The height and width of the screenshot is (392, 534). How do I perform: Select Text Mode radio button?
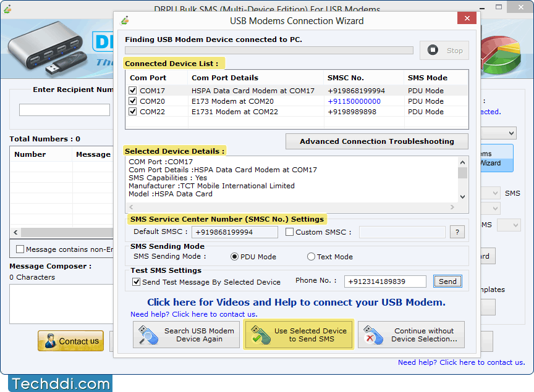pos(311,257)
